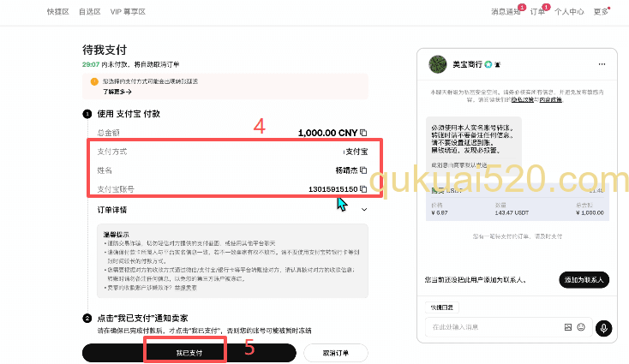Click the 支付宝 payment method value

[356, 152]
